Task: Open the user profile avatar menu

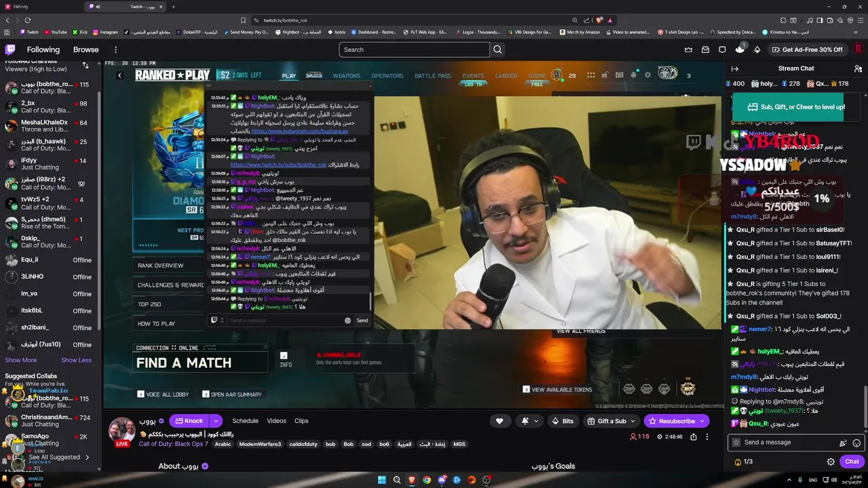Action: (x=858, y=49)
